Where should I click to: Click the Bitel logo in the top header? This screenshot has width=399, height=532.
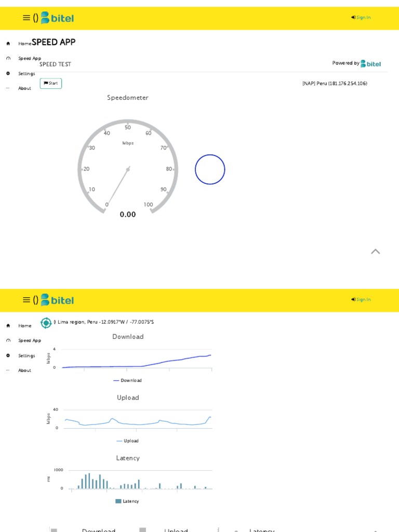click(x=57, y=18)
